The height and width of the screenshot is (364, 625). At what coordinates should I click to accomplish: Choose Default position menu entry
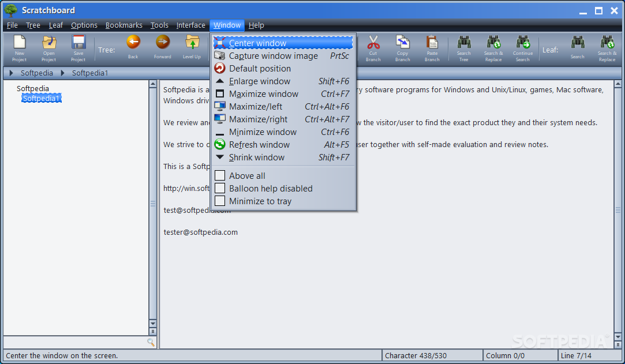click(283, 69)
